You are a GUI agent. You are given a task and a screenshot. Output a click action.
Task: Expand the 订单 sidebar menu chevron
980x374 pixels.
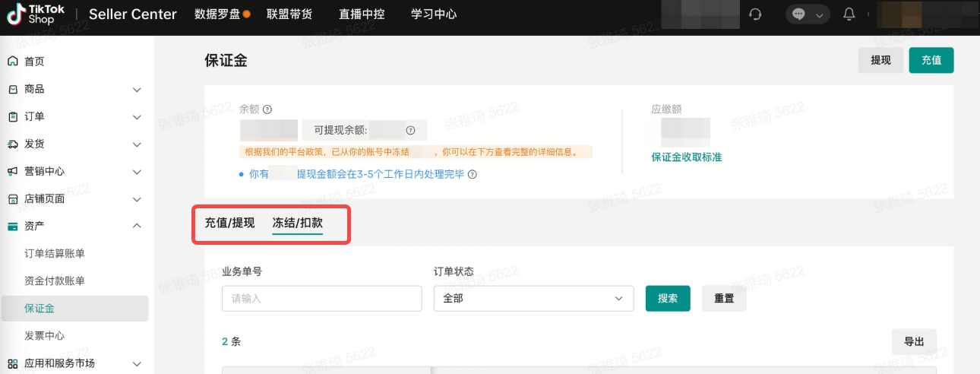click(137, 117)
